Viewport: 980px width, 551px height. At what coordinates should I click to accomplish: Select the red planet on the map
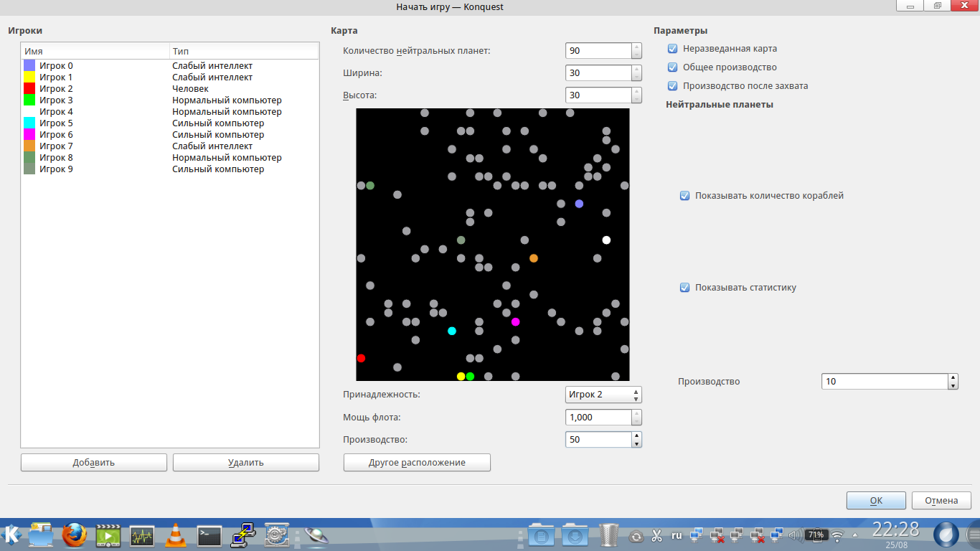[361, 358]
